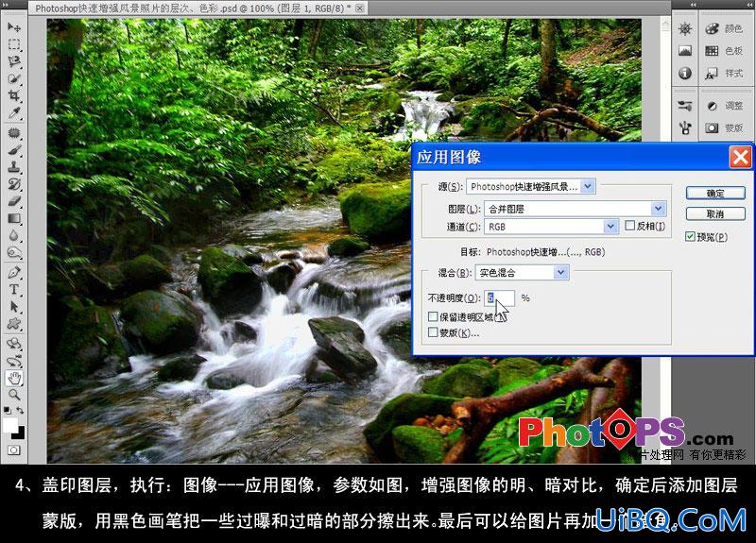The image size is (756, 543).
Task: Open the 调整 (Adjustments) panel
Action: [x=724, y=106]
